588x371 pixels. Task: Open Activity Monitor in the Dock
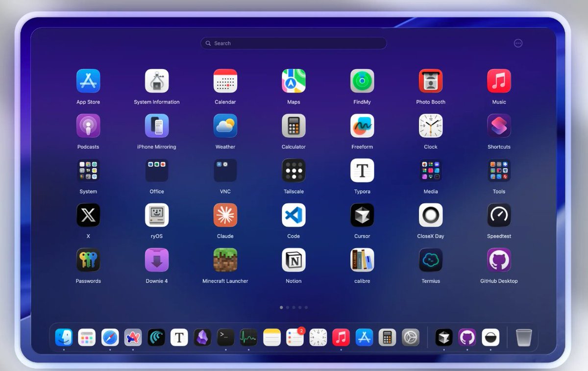point(248,337)
